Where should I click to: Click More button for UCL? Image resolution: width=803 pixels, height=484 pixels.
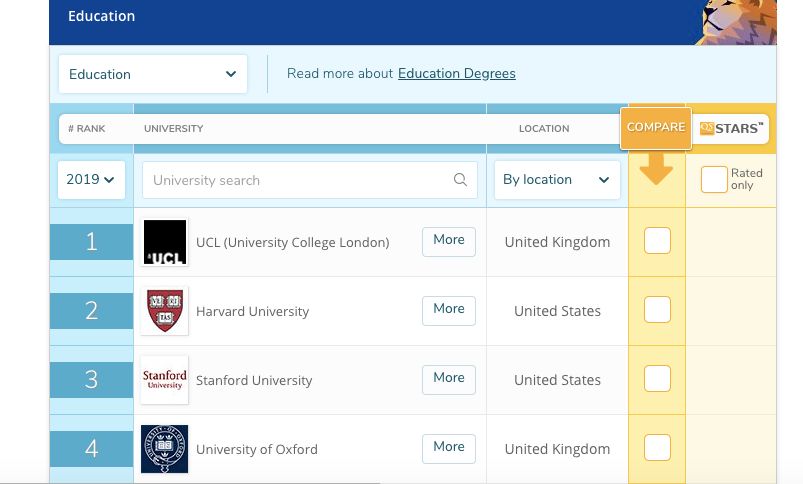[449, 242]
